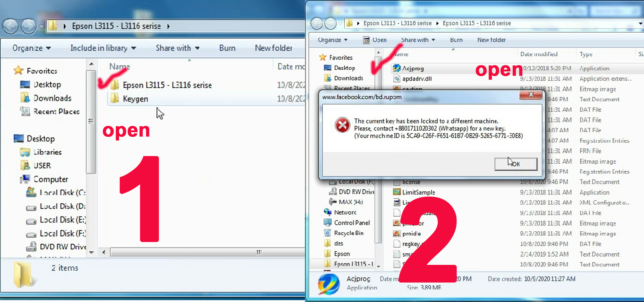Open des folder in right window sidebar

click(x=334, y=243)
